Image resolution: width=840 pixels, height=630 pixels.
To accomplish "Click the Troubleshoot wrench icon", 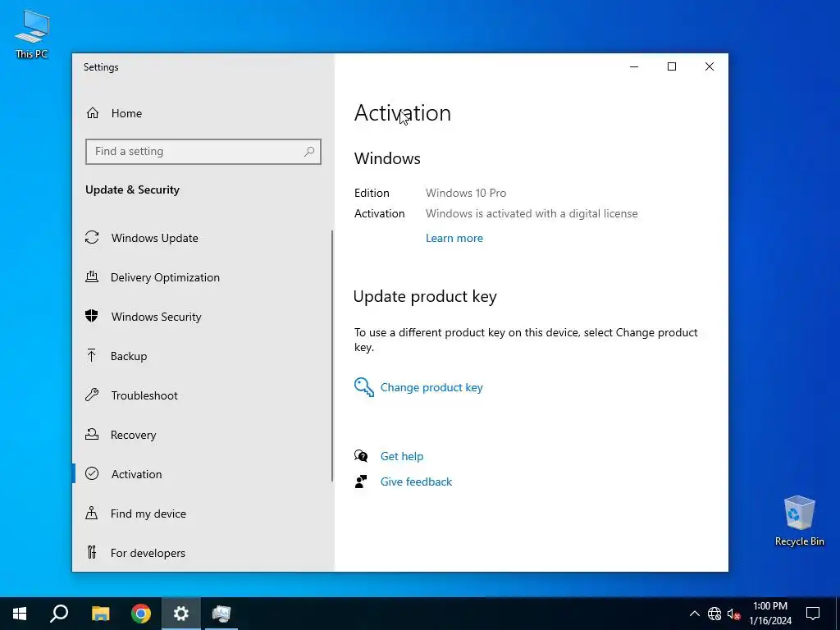I will click(x=92, y=395).
